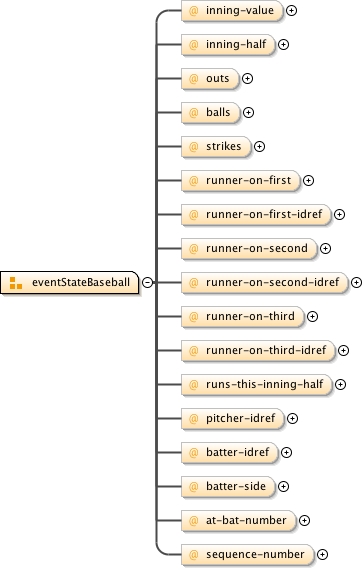This screenshot has width=364, height=570.
Task: Select the sequence-number attribute node
Action: point(248,554)
